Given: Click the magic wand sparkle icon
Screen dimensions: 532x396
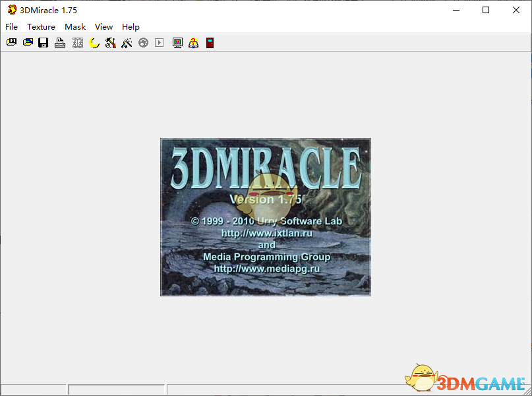Looking at the screenshot, I should [127, 43].
